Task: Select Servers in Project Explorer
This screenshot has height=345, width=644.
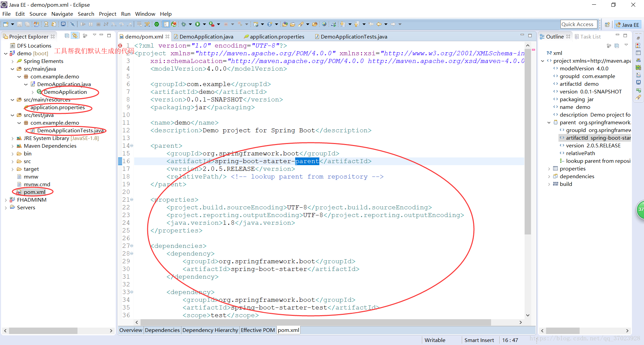Action: tap(26, 208)
